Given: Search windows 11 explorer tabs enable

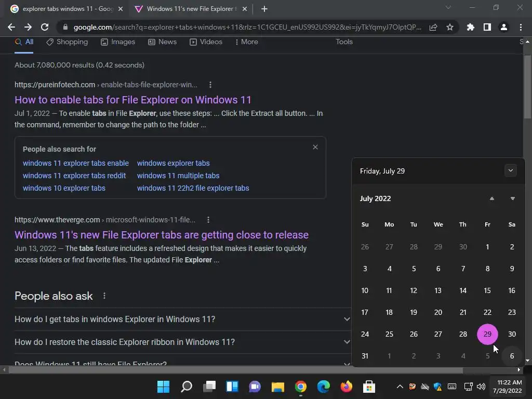Looking at the screenshot, I should 76,163.
